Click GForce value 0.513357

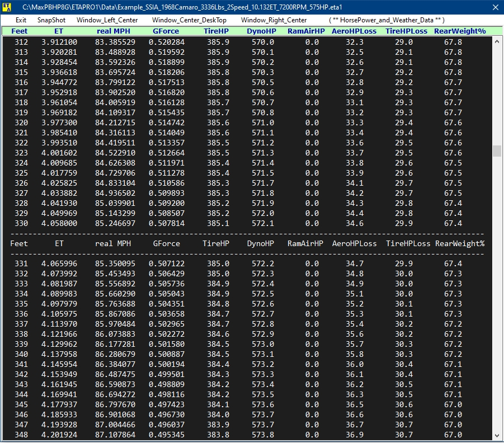click(x=167, y=143)
